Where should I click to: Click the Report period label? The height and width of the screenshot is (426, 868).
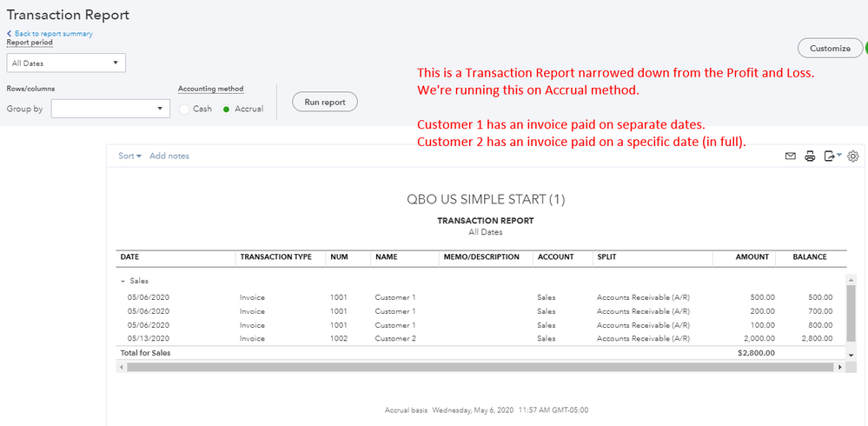point(30,42)
